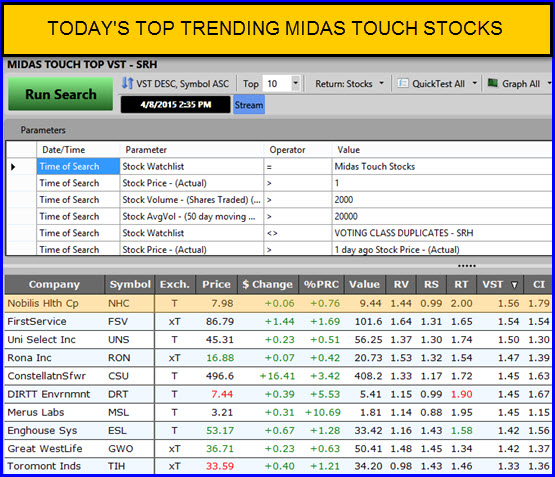This screenshot has height=477, width=555.
Task: Sort by the Symbol column header
Action: tap(130, 285)
